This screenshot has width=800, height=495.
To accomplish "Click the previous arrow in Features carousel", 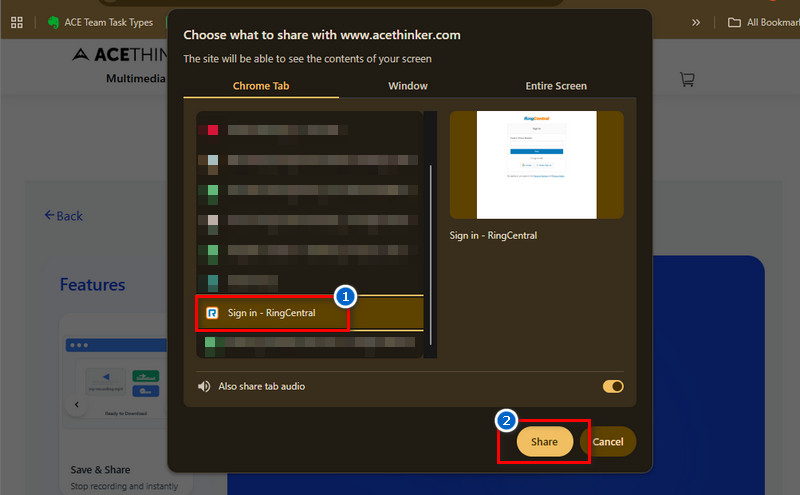I will [x=77, y=405].
